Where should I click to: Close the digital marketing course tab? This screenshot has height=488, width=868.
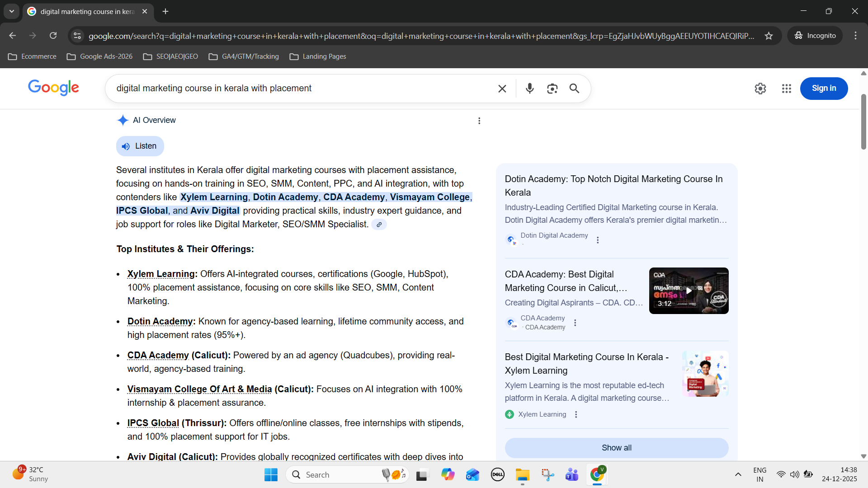coord(145,11)
